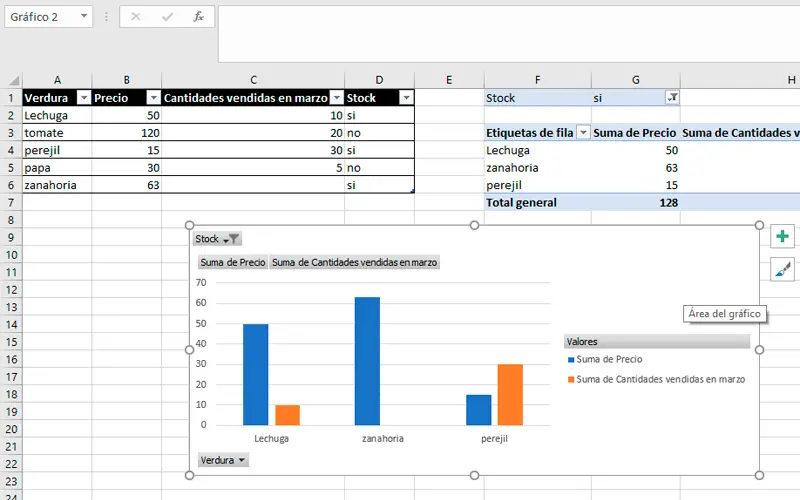Viewport: 800px width, 500px height.
Task: Click cell containing papa
Action: pos(57,167)
